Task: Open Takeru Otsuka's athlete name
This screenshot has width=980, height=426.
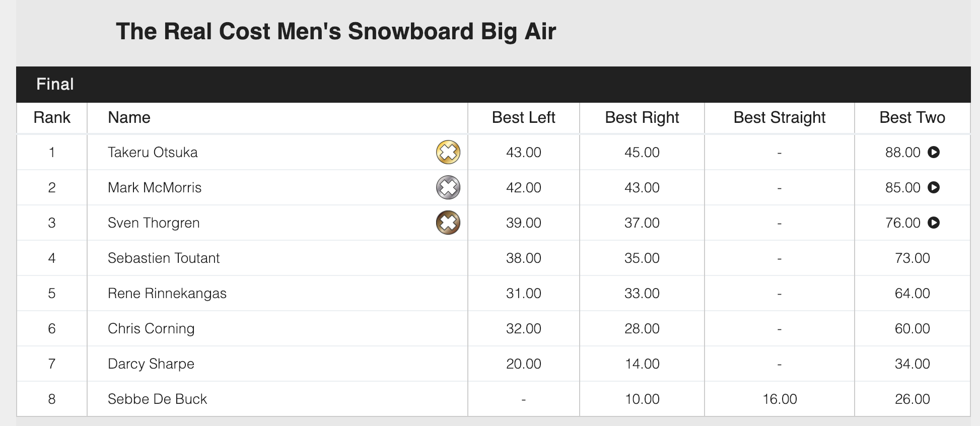Action: 153,152
